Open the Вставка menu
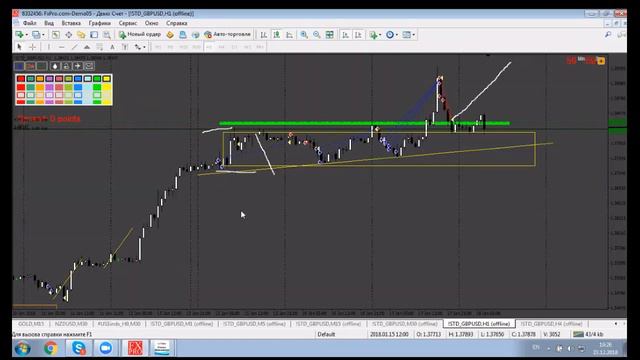 point(71,23)
